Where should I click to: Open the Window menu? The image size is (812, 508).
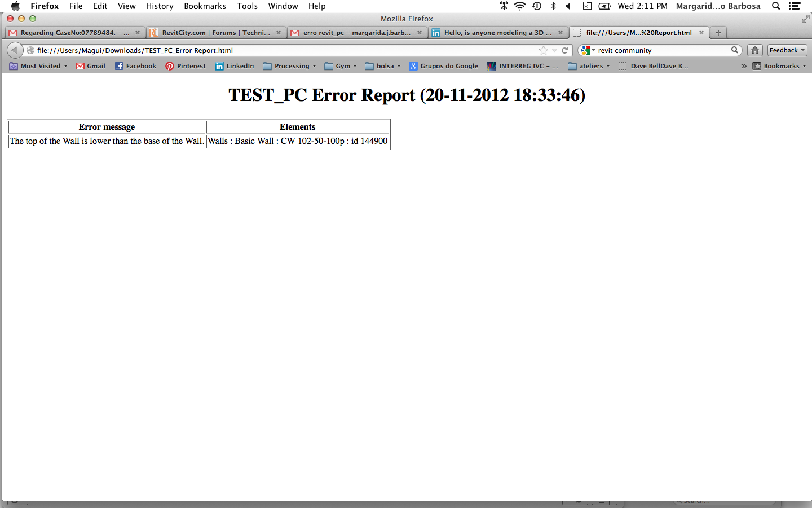coord(283,6)
